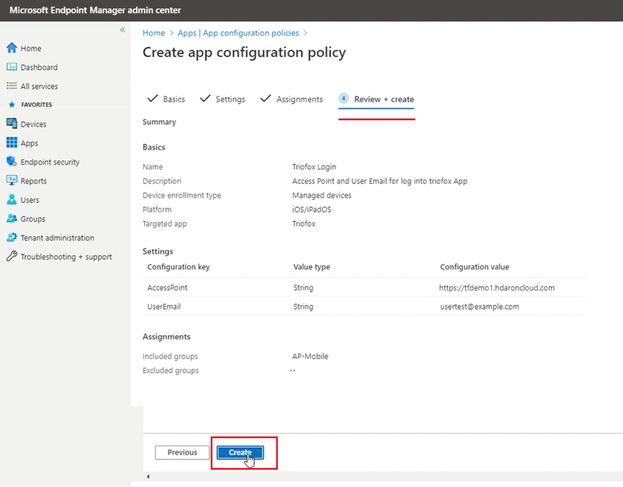
Task: Click the Groups people icon
Action: [12, 218]
